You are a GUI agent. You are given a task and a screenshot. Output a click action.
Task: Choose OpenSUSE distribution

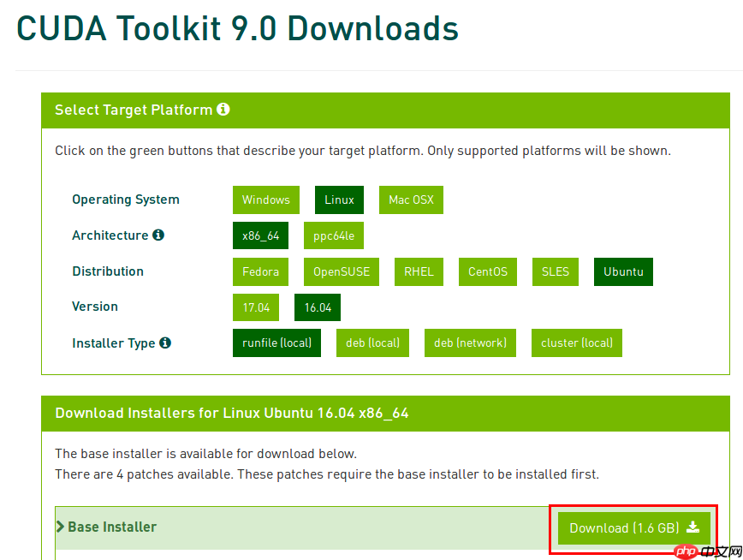[x=342, y=271]
